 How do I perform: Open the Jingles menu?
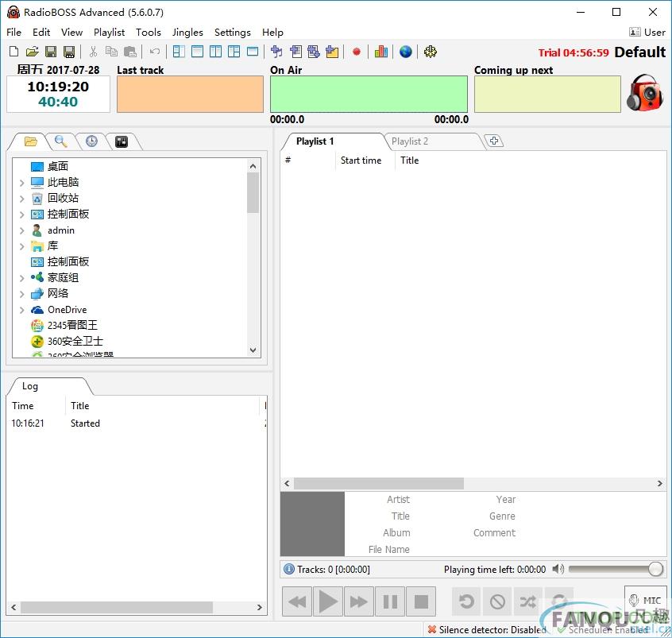(x=187, y=33)
